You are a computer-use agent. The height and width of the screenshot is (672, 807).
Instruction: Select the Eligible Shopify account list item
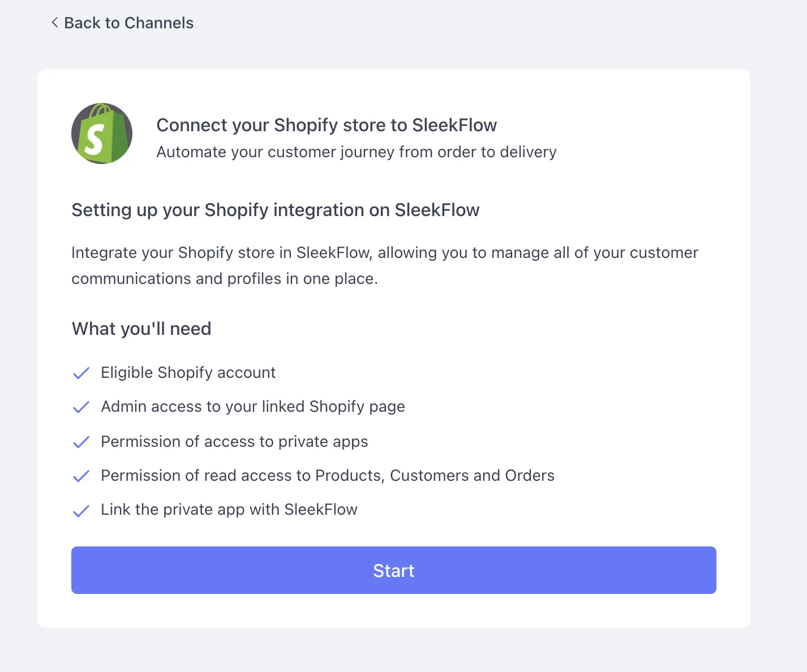tap(188, 372)
